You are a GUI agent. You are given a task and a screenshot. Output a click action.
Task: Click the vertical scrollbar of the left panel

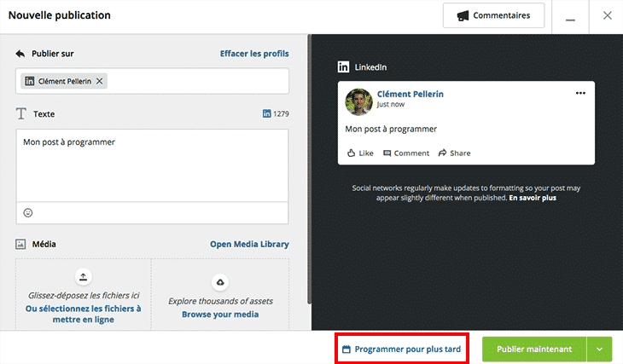(309, 170)
